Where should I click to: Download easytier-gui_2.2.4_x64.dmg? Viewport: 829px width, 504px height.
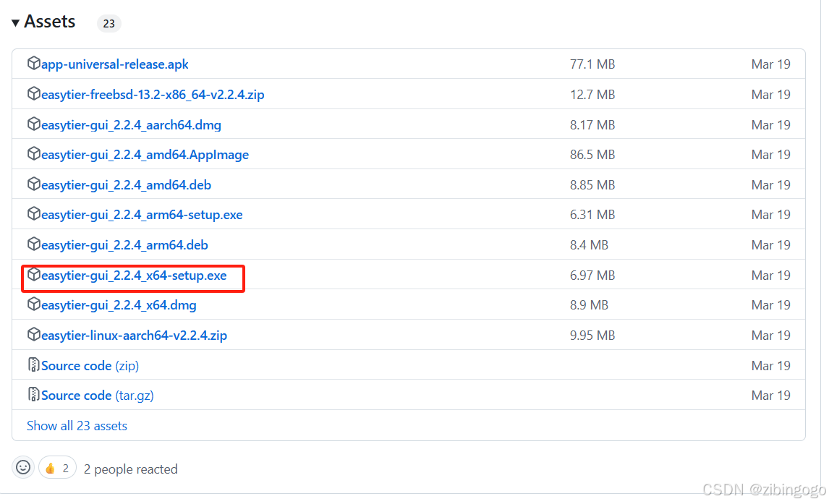119,305
